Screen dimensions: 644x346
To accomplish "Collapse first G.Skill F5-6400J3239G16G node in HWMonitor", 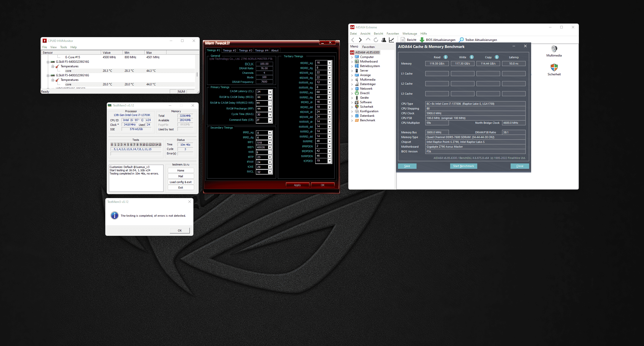I will coord(48,62).
